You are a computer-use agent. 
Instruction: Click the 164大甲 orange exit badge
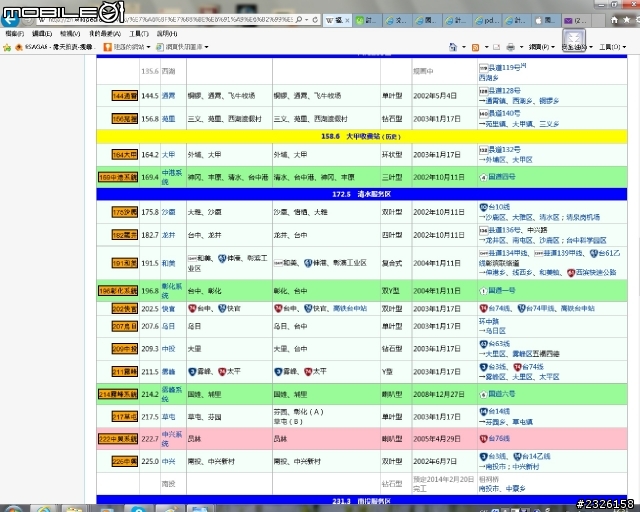click(124, 154)
